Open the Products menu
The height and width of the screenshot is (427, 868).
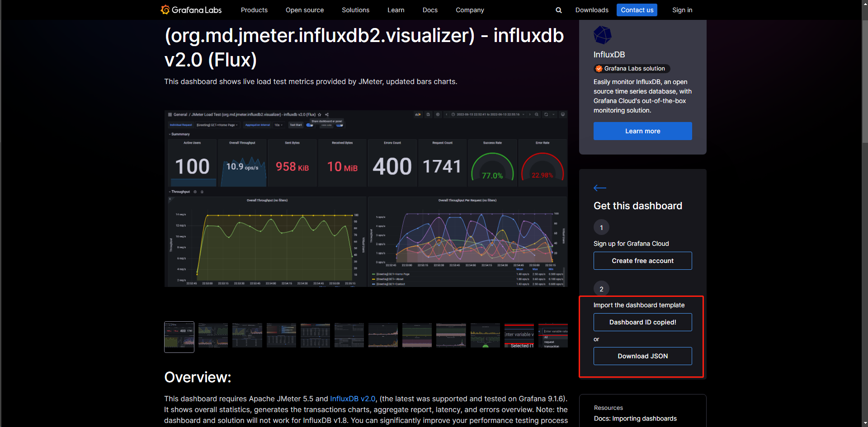[x=254, y=10]
